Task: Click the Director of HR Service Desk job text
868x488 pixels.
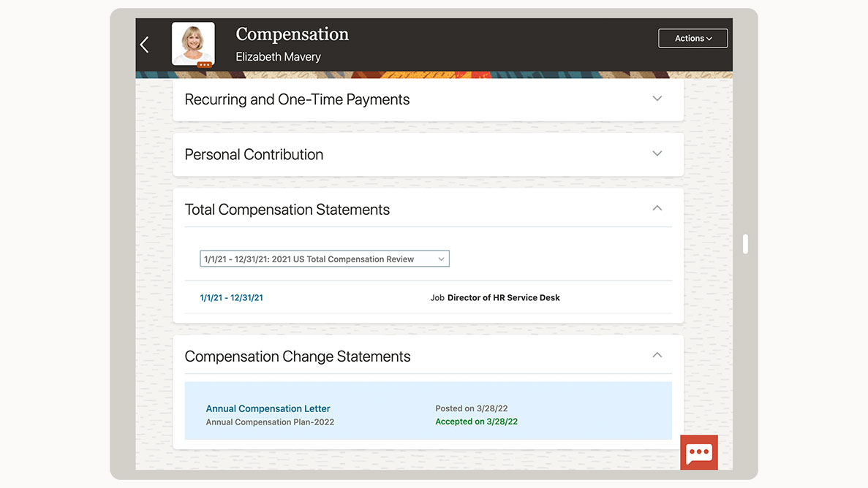Action: coord(503,298)
